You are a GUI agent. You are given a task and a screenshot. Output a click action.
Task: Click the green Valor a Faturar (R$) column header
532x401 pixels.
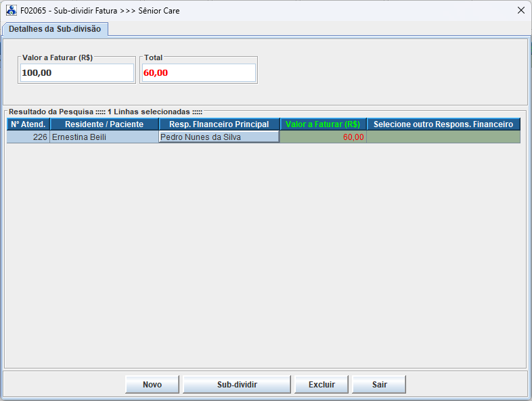[323, 124]
